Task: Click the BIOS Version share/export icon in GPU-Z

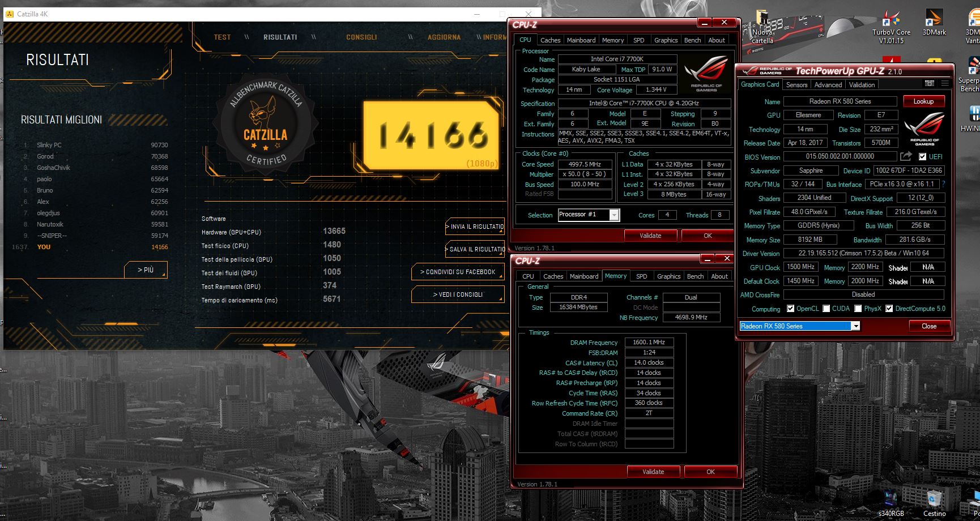Action: click(x=906, y=156)
